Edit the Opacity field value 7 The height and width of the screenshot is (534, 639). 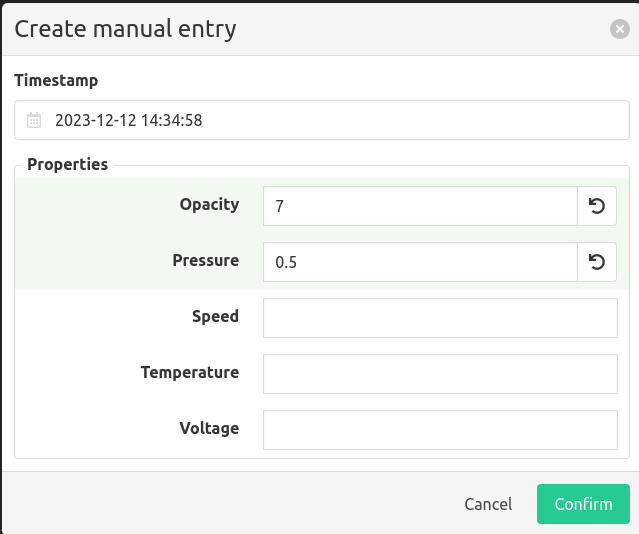click(x=420, y=206)
